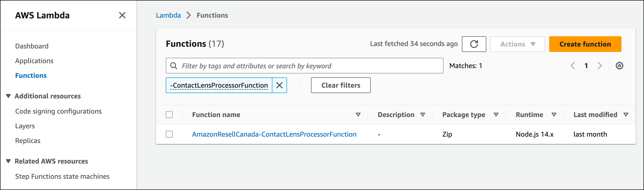Refresh the functions list
The image size is (644, 190).
click(x=474, y=44)
